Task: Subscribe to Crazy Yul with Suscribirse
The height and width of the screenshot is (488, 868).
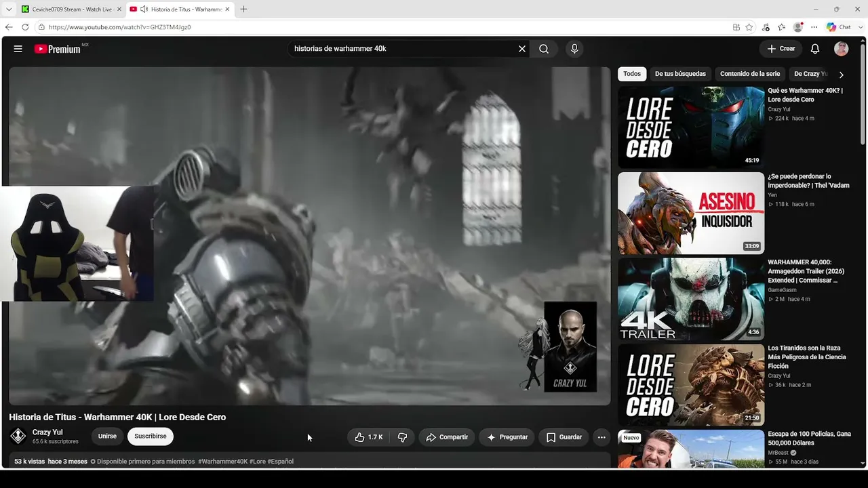Action: pos(151,436)
